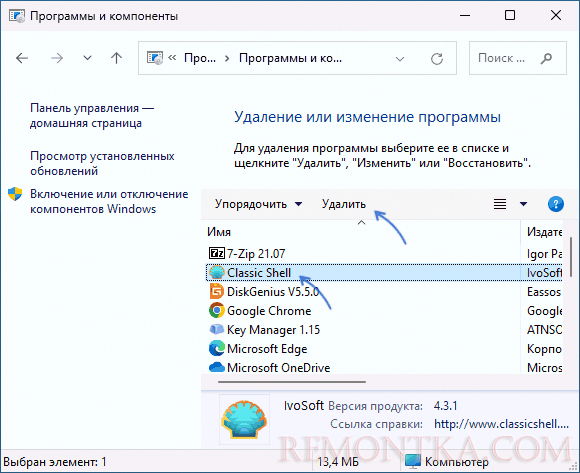The width and height of the screenshot is (580, 473).
Task: Click the Google publisher cell
Action: click(544, 311)
